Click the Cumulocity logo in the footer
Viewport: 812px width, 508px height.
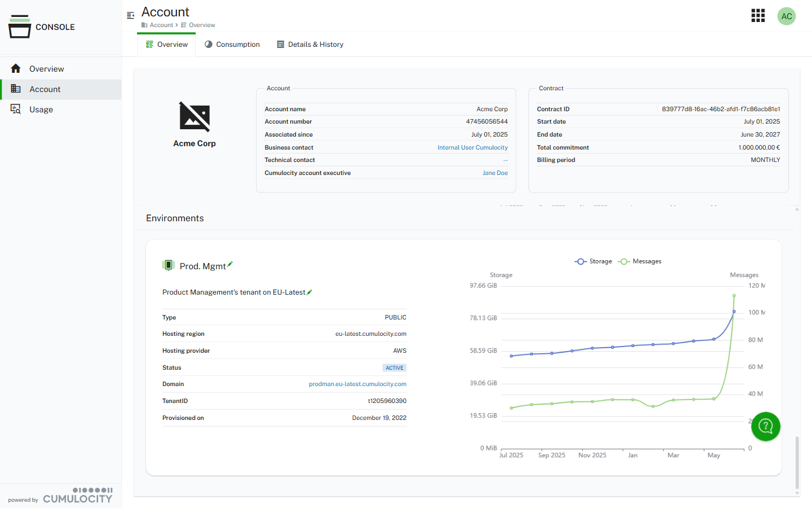tap(78, 496)
